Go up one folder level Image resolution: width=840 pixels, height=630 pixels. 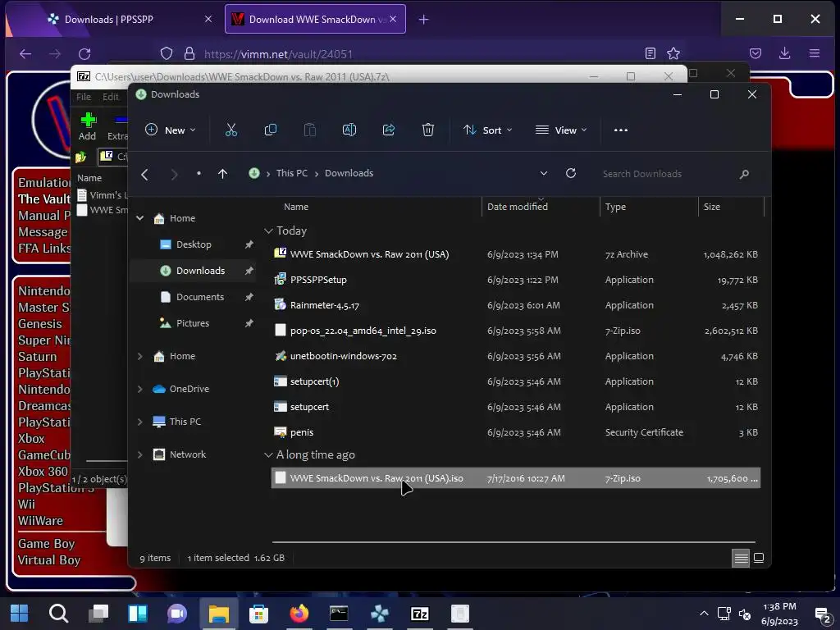223,174
